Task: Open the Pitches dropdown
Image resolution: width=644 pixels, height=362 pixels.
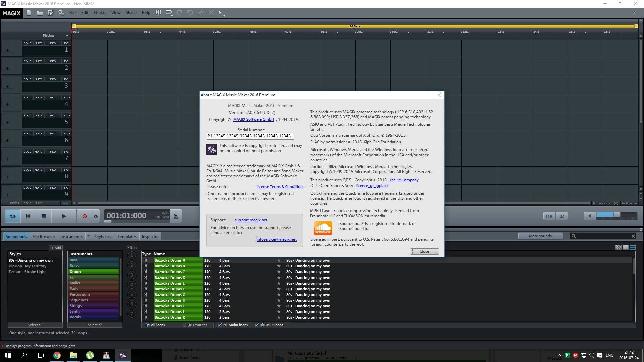Action: click(67, 36)
